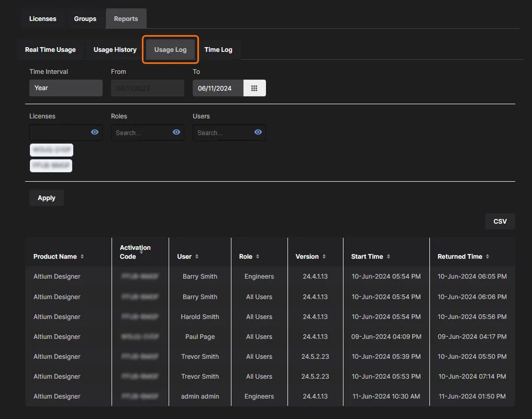
Task: Sort table by Role column
Action: click(x=258, y=257)
